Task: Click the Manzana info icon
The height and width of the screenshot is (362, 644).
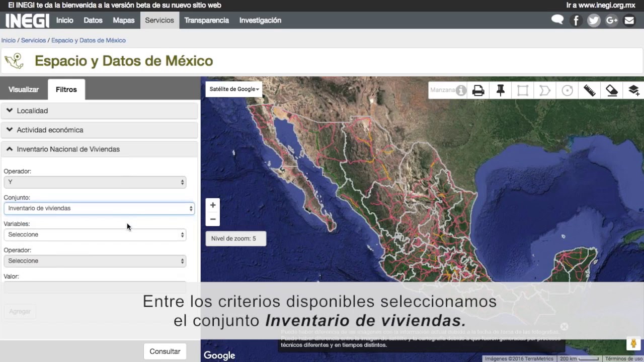Action: [461, 90]
